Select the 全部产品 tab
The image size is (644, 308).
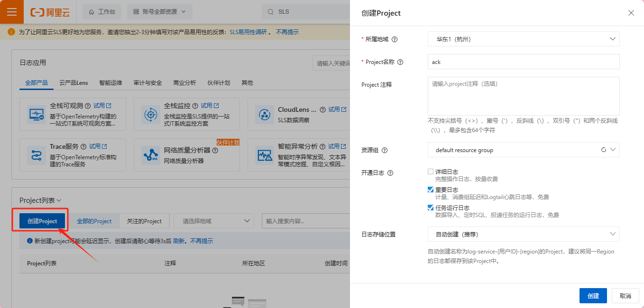(37, 82)
